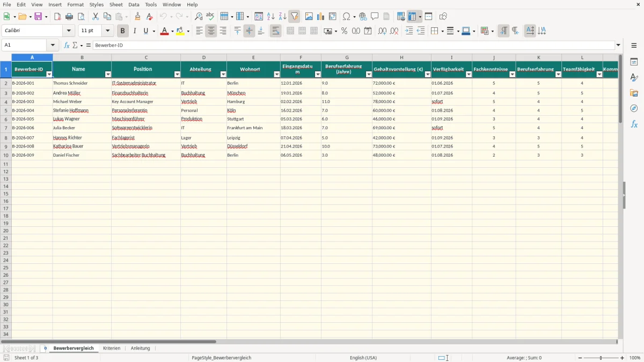Screen dimensions: 644x362
Task: Insert a comment
Action: (x=375, y=17)
